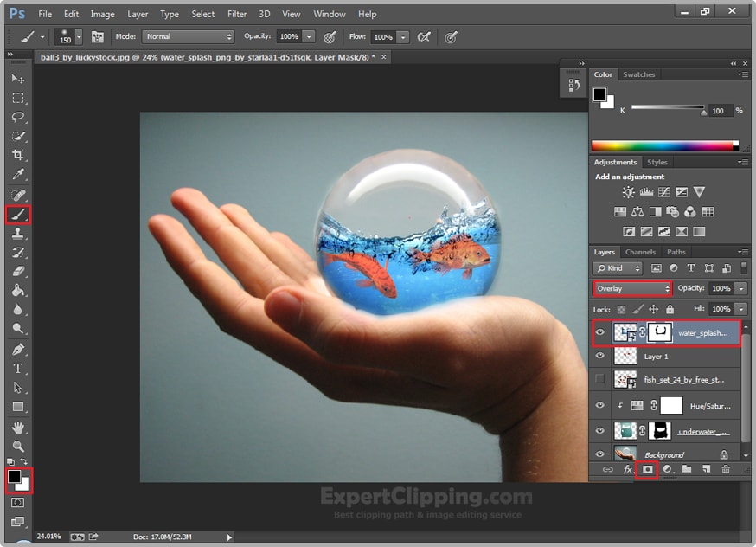Image resolution: width=756 pixels, height=547 pixels.
Task: Expand the brush Mode Normal dropdown
Action: click(x=189, y=37)
